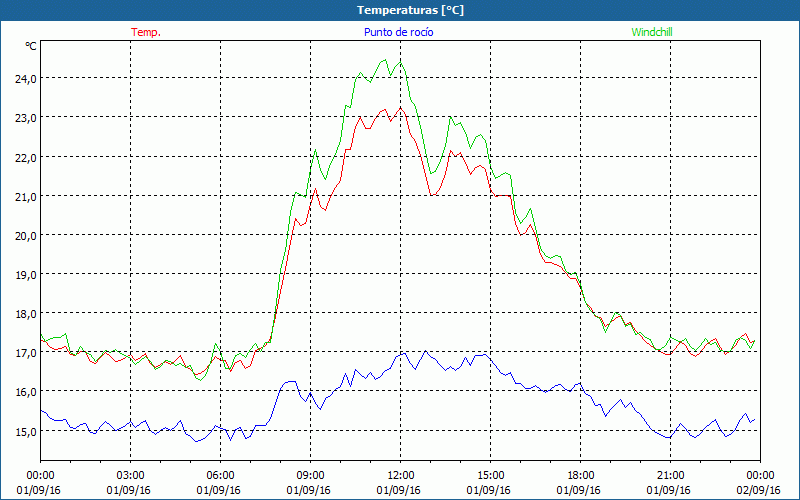Select the red Temp. legend label

click(x=146, y=32)
